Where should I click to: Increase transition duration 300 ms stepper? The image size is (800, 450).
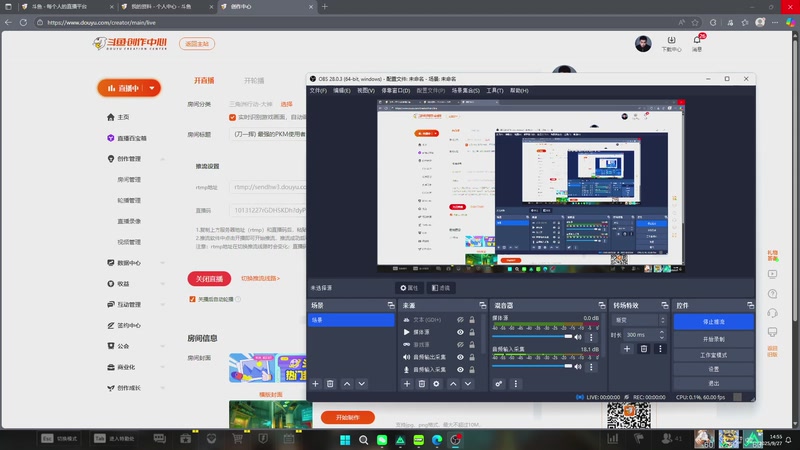coord(662,332)
